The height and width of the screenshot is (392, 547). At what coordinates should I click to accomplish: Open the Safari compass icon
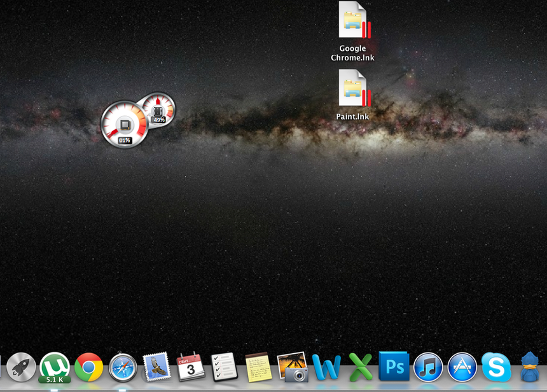[123, 367]
